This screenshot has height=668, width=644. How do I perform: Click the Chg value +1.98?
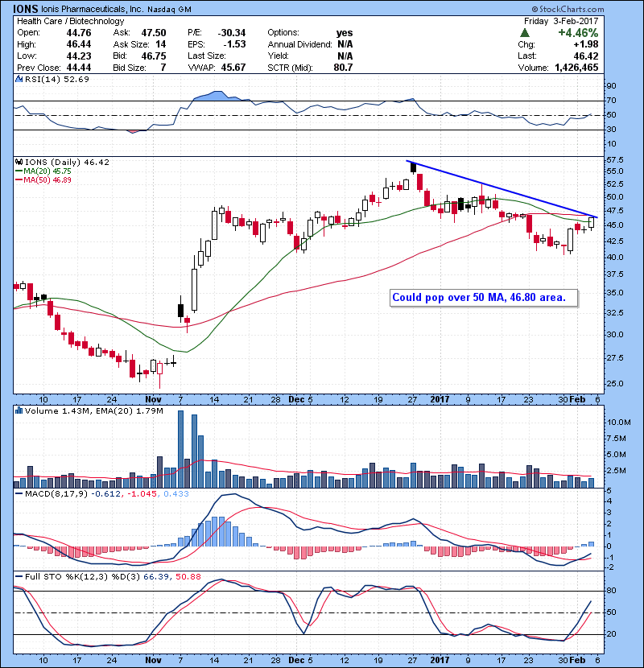click(x=585, y=44)
